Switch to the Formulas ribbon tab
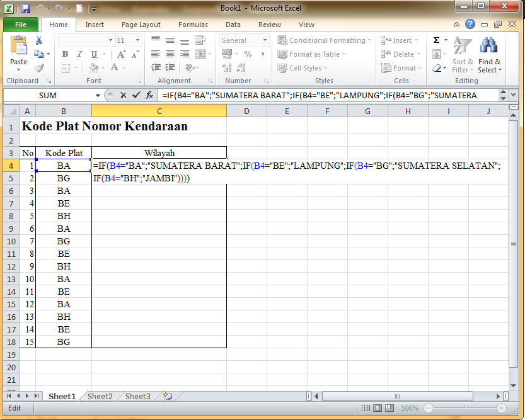The height and width of the screenshot is (420, 525). 193,25
